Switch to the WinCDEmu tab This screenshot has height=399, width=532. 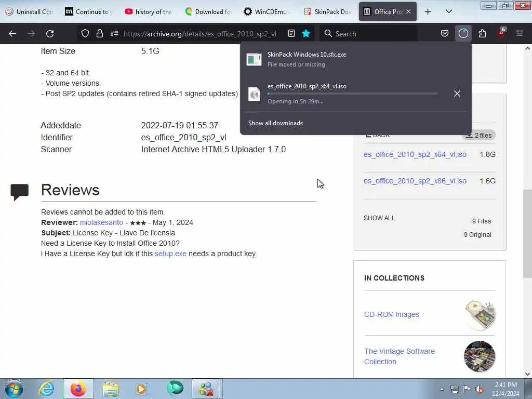[x=268, y=11]
